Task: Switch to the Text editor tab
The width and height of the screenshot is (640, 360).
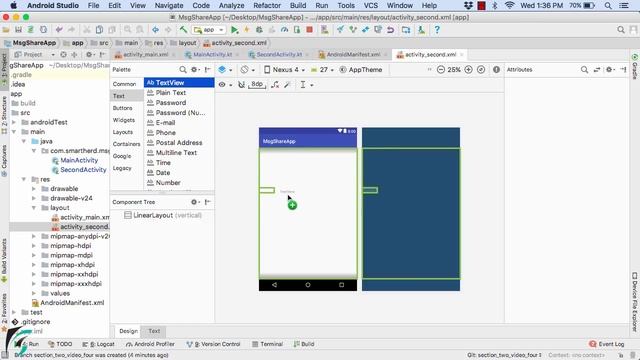Action: tap(154, 331)
